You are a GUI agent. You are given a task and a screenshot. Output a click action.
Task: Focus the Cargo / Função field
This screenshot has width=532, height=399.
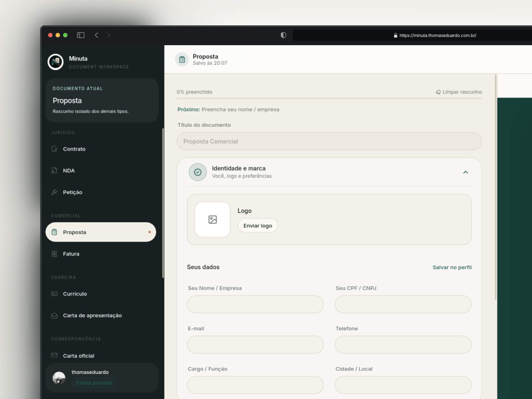[255, 385]
